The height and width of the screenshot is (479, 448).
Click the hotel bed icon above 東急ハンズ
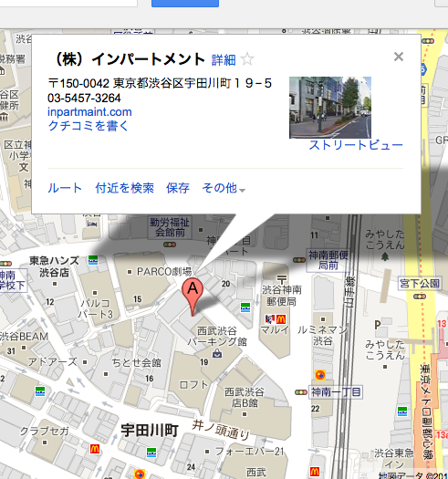point(92,224)
